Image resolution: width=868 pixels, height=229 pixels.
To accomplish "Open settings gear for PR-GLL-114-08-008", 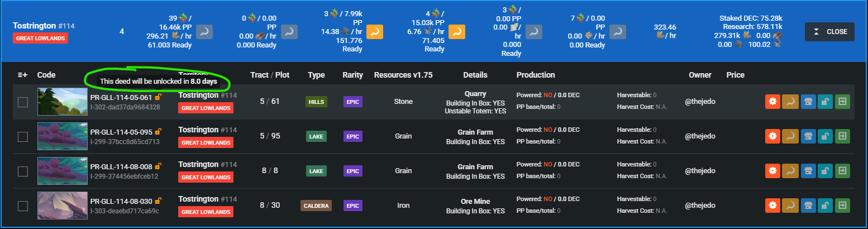I will (773, 170).
